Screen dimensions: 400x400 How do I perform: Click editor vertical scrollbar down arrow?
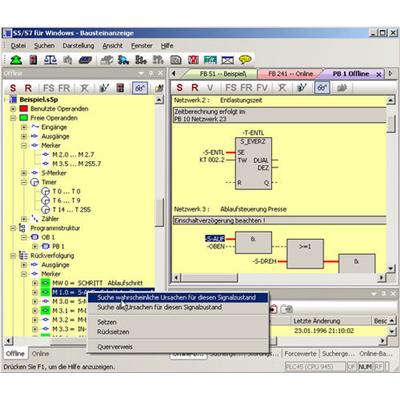391,268
